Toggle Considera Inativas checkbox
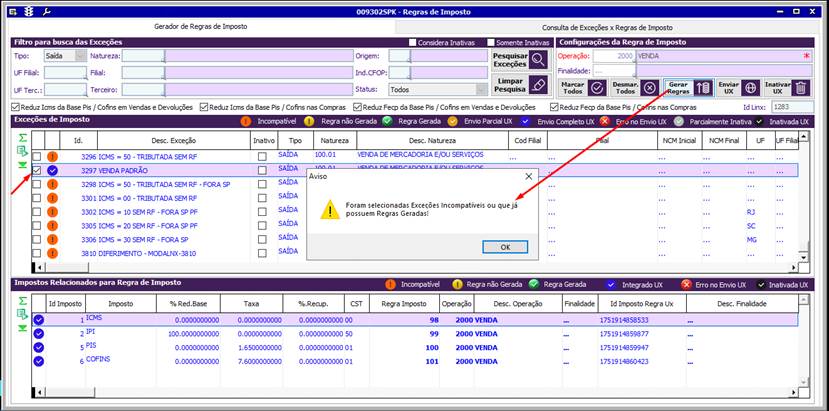 412,42
